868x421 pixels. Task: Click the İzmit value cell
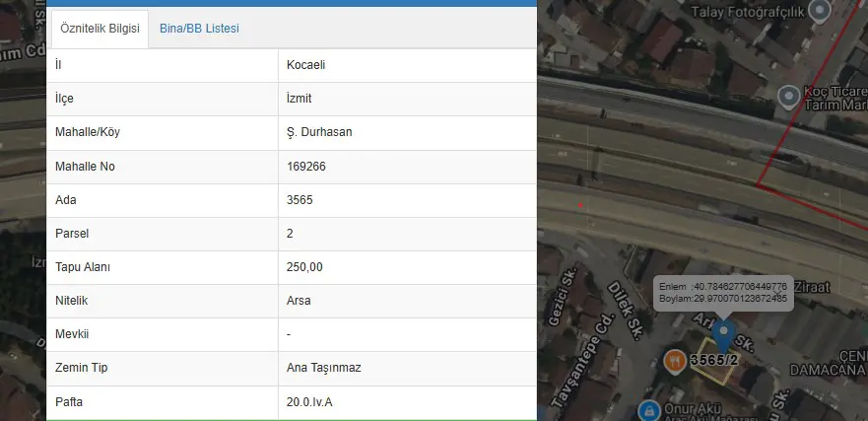pyautogui.click(x=408, y=99)
